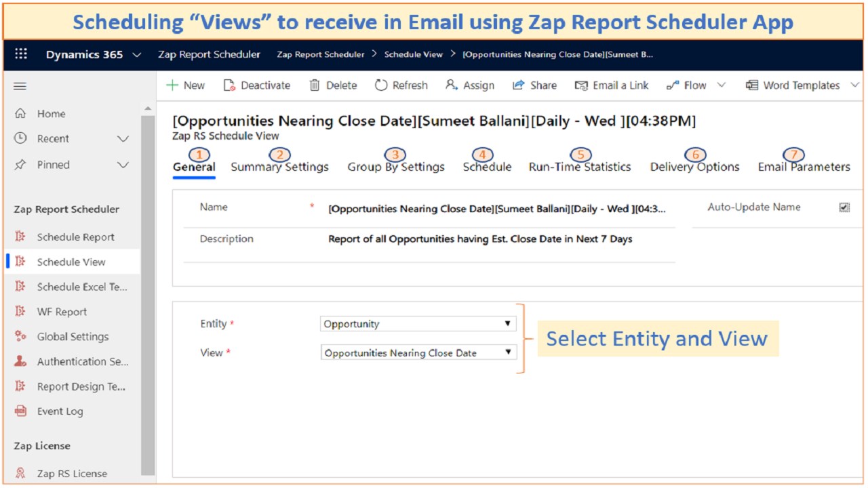Click the Schedule View sidebar icon
Viewport: 868px width, 488px height.
[20, 262]
